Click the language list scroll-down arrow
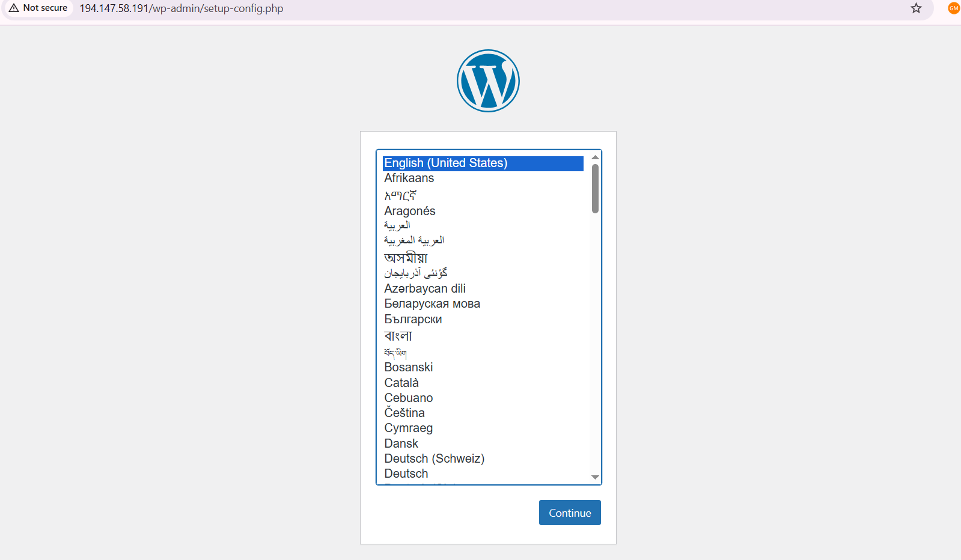961x560 pixels. 595,477
